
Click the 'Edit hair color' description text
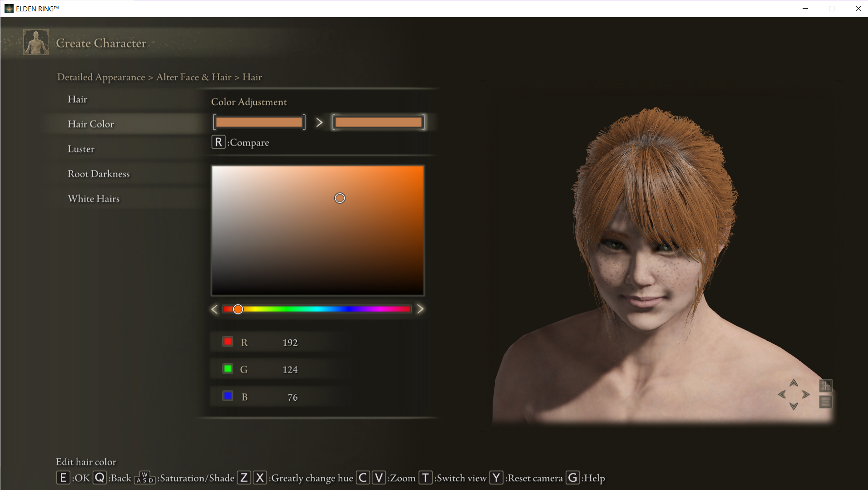tap(86, 462)
